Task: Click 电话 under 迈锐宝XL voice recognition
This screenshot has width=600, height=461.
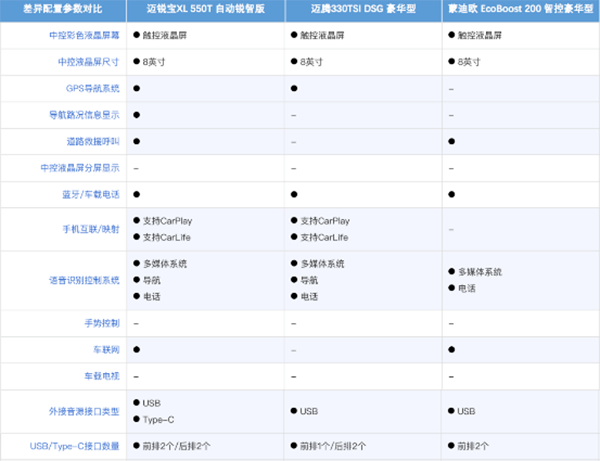Action: click(152, 297)
